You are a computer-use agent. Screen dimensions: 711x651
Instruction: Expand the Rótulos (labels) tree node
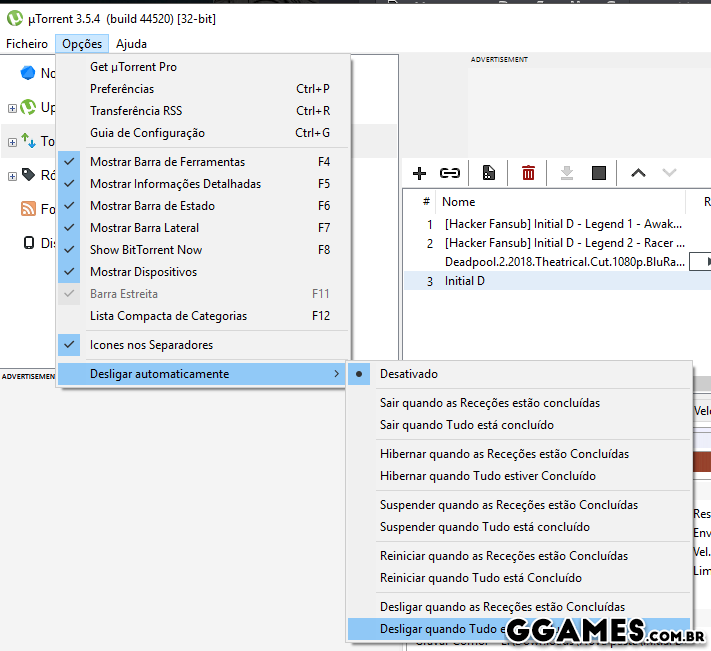(12, 176)
